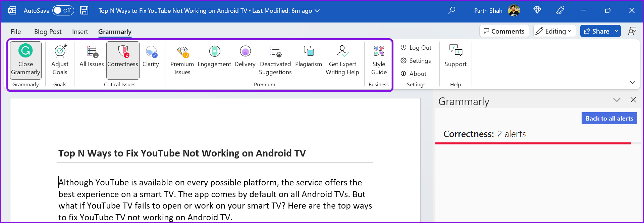Expand the document title dropdown arrow
The height and width of the screenshot is (223, 644).
[x=317, y=11]
